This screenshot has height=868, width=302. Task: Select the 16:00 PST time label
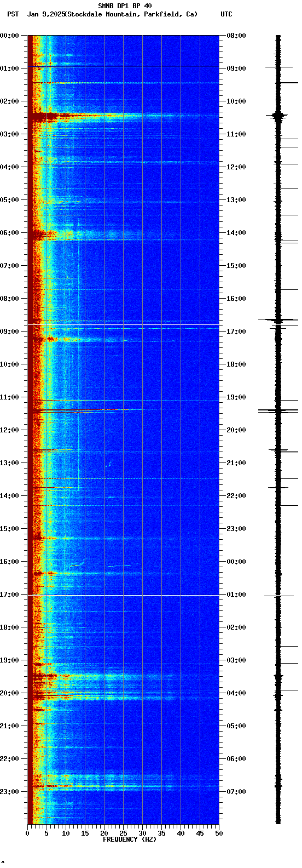click(9, 562)
